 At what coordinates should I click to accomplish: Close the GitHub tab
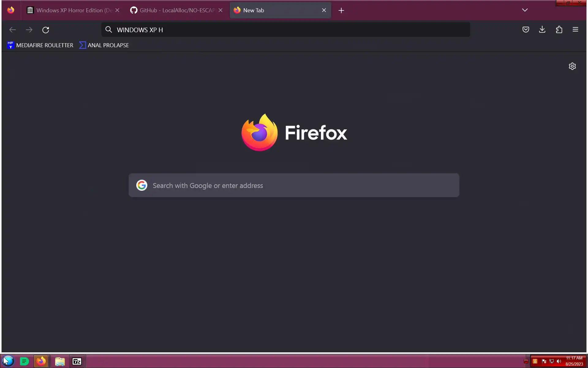point(221,10)
